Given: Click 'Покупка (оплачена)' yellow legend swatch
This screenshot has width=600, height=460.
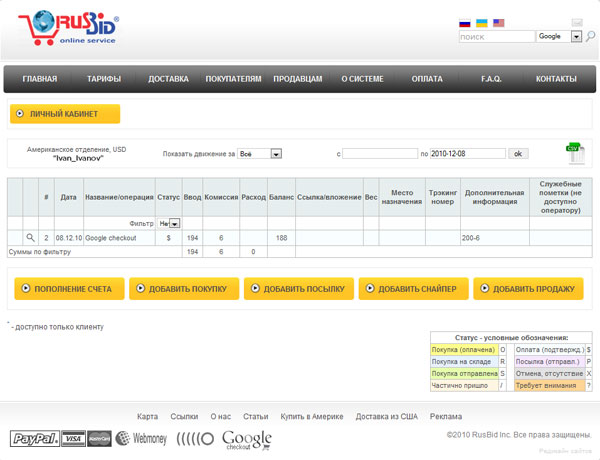Looking at the screenshot, I should [x=464, y=350].
